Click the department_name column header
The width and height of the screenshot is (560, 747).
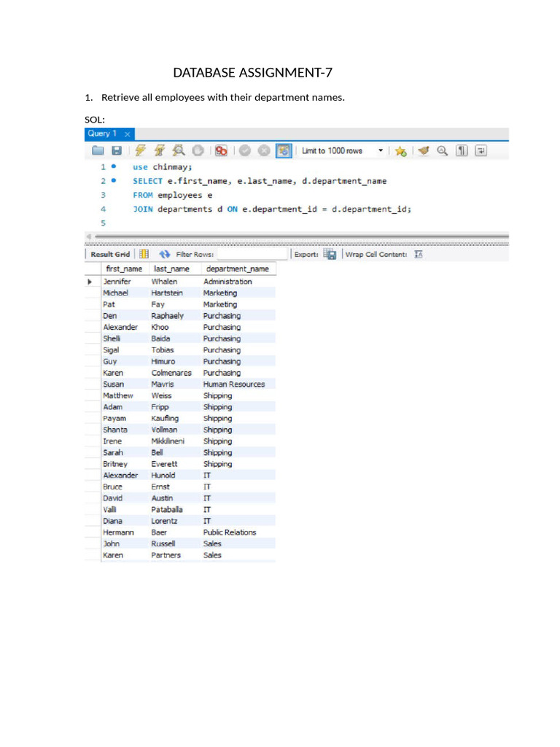237,269
